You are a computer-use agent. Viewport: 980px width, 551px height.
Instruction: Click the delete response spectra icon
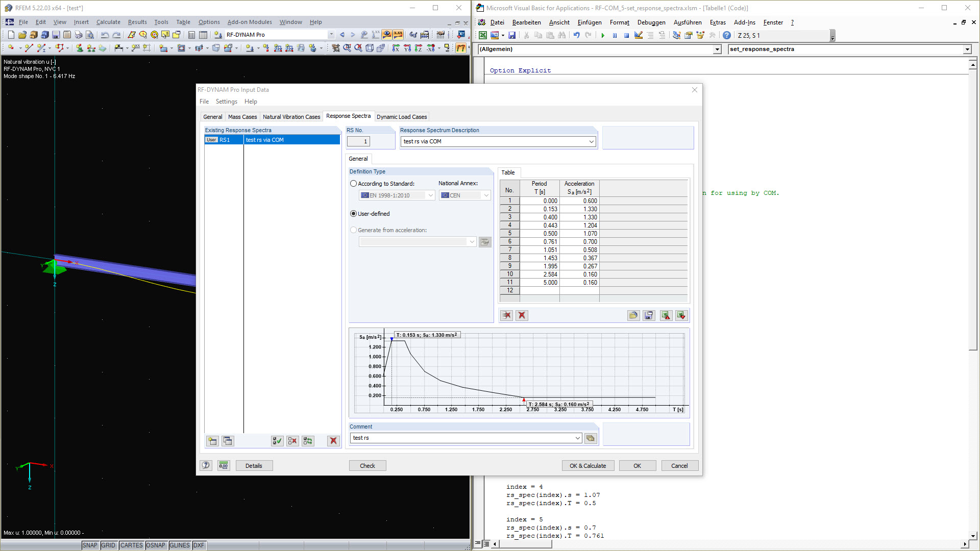click(x=332, y=441)
